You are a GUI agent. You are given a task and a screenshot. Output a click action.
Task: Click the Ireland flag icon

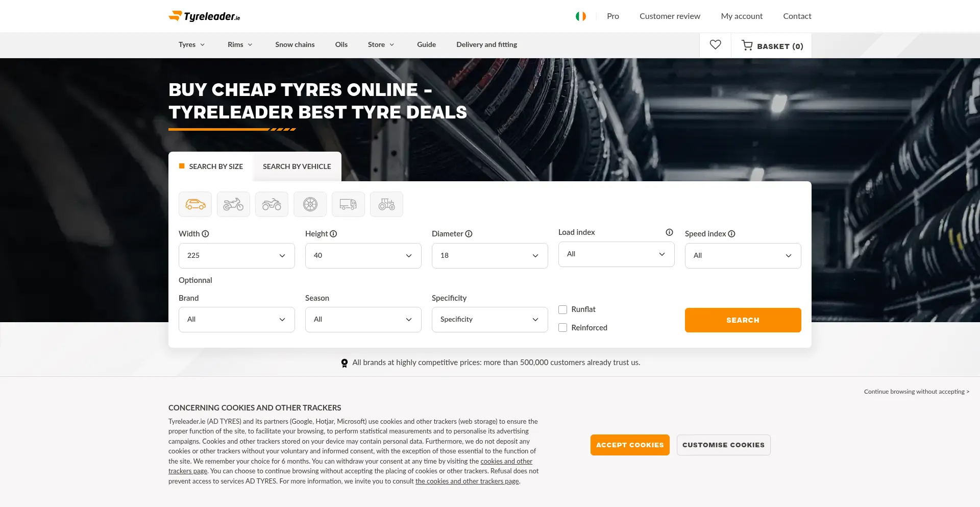tap(580, 16)
